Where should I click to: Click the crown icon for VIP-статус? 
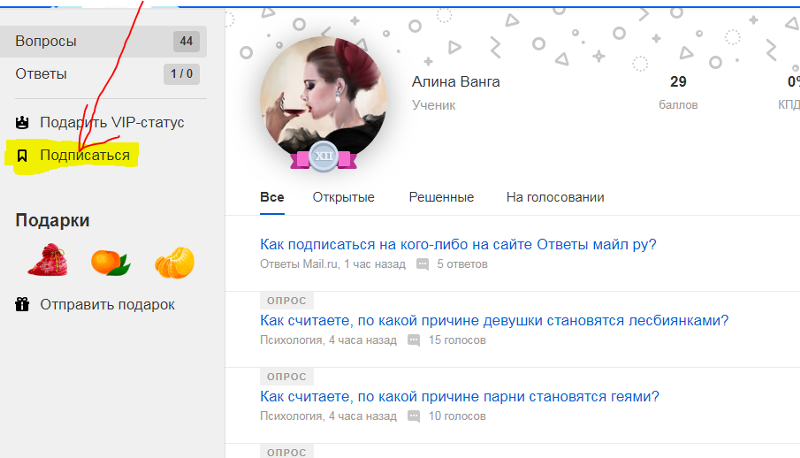coord(22,122)
